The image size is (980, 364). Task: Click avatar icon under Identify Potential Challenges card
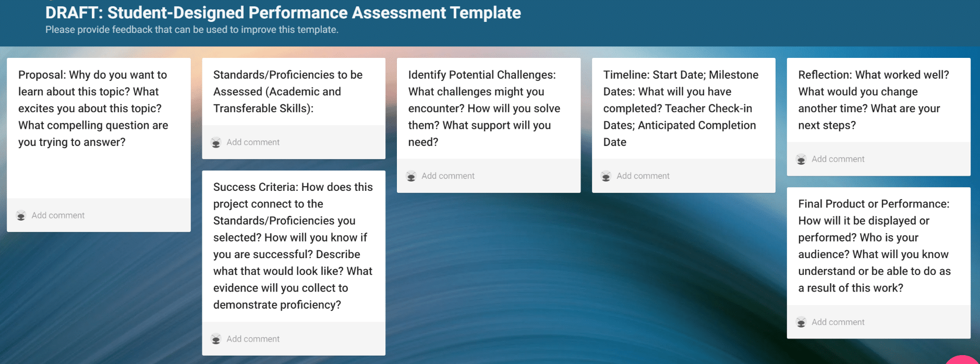tap(411, 176)
